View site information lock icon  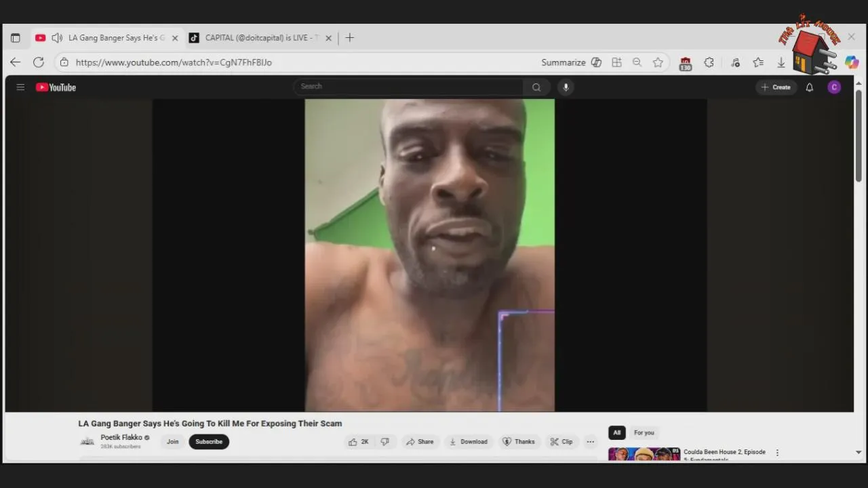click(64, 62)
